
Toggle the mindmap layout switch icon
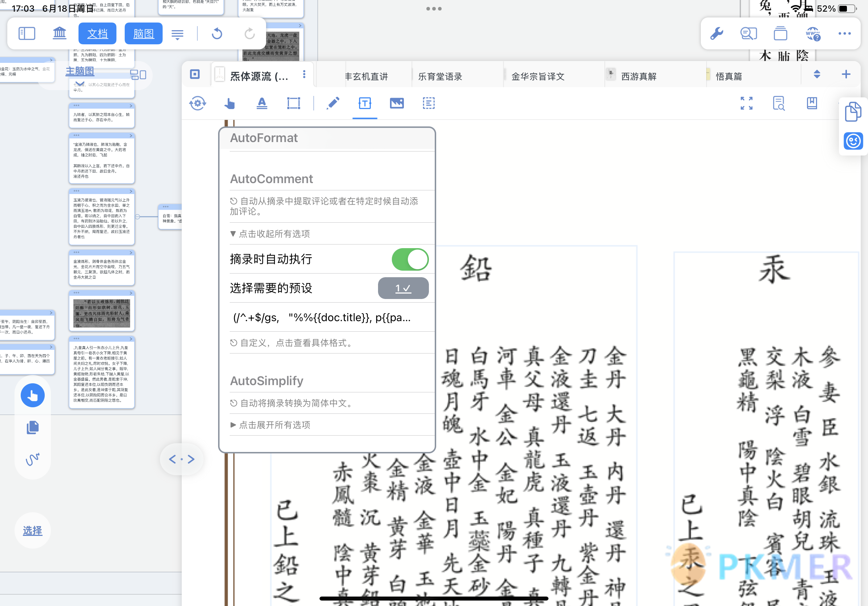pos(138,74)
